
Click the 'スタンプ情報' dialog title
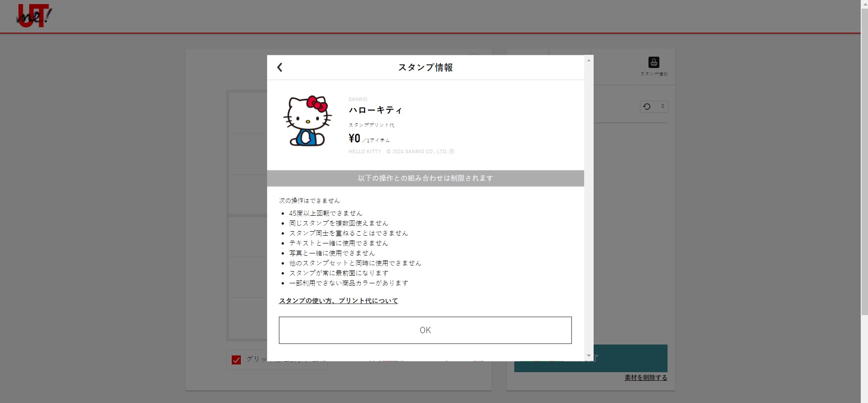(x=425, y=68)
